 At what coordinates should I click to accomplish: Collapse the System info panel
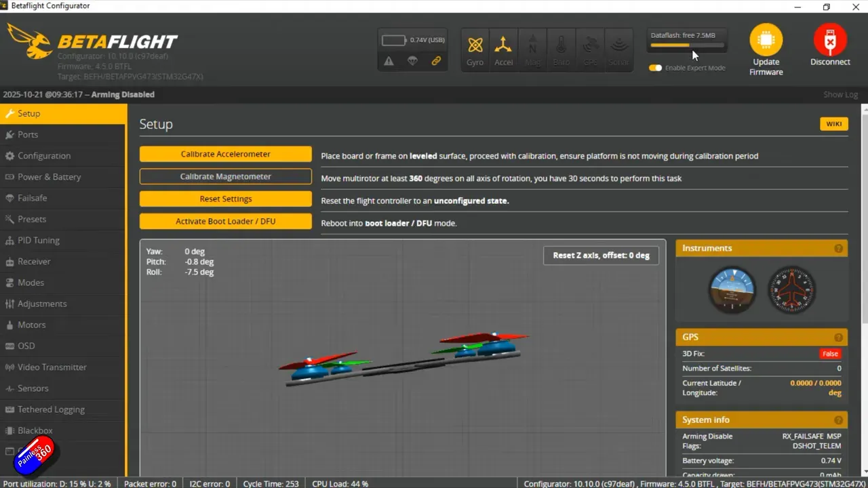pyautogui.click(x=839, y=420)
